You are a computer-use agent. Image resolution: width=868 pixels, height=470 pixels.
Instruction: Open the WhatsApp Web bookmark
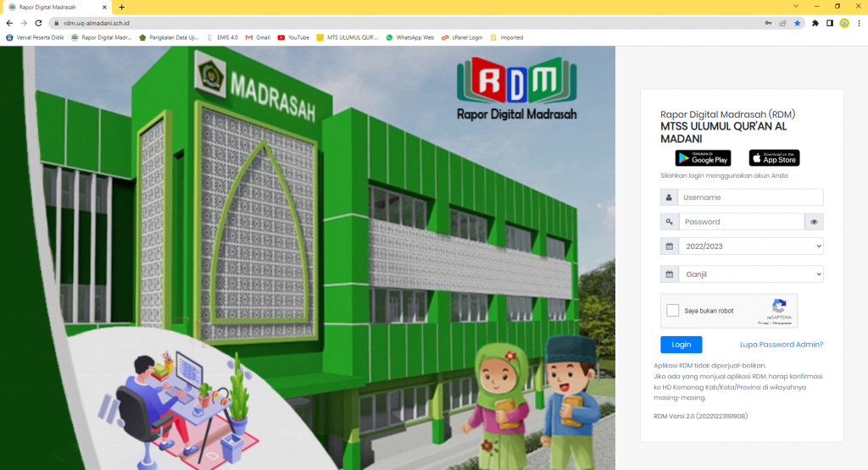tap(410, 37)
